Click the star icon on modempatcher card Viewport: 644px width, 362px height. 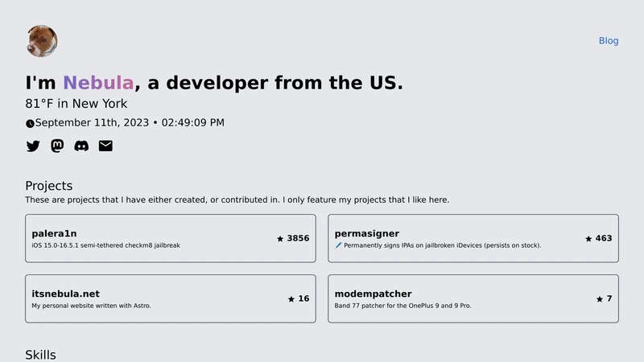[x=600, y=298]
